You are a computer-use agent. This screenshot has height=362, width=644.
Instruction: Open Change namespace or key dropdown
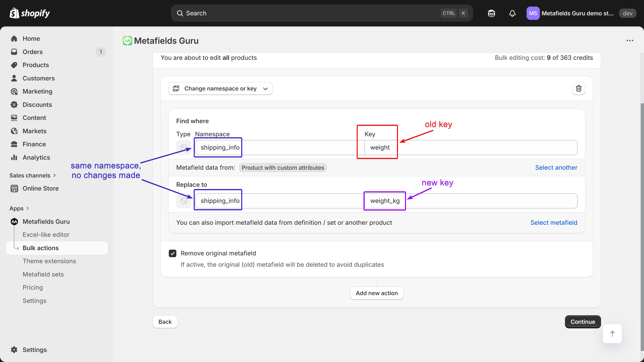tap(220, 88)
